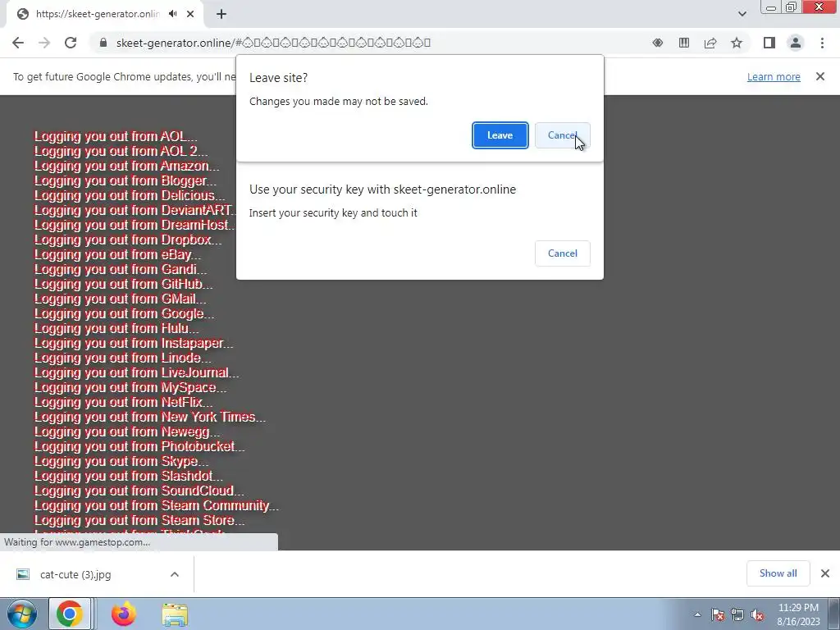
Task: Click the Show desktop strip
Action: click(x=834, y=614)
